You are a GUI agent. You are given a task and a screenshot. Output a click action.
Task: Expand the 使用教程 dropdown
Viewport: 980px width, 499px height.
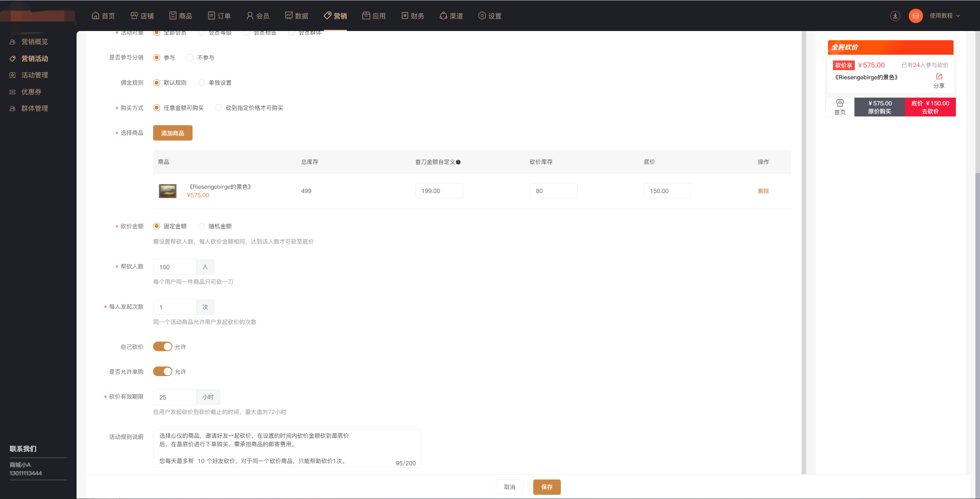944,16
